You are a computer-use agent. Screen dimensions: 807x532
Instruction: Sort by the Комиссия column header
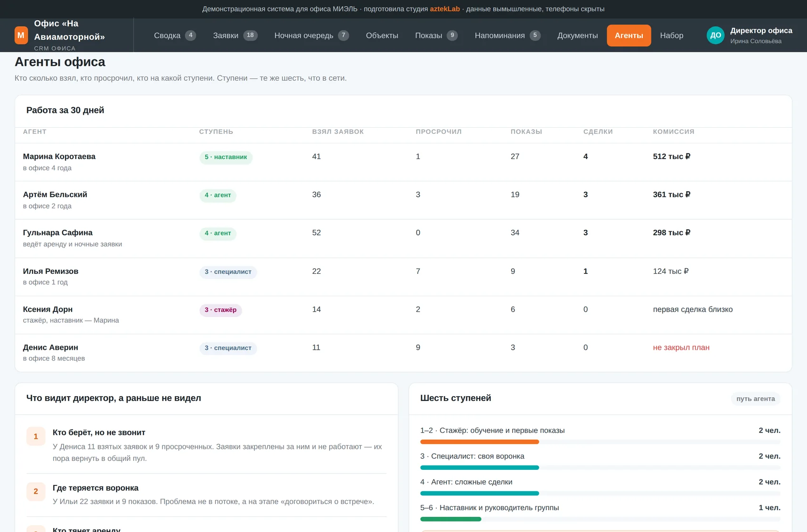click(673, 131)
